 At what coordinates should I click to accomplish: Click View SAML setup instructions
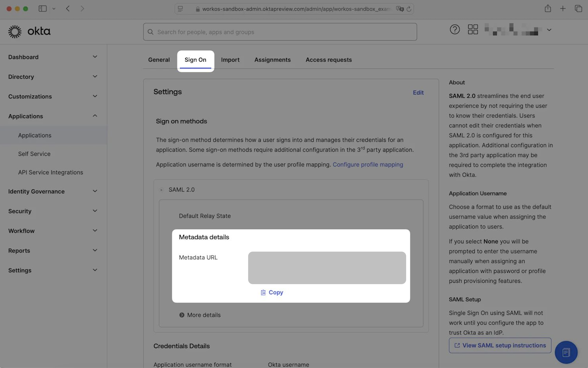click(500, 345)
